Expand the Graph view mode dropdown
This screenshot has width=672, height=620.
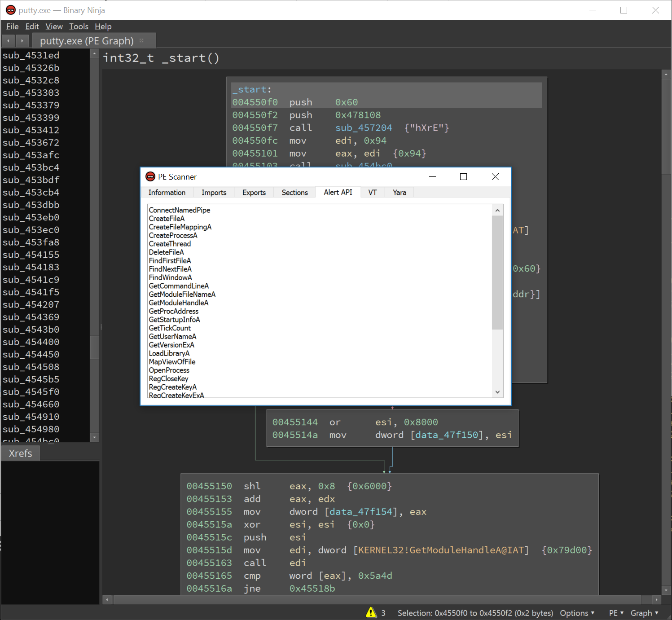coord(644,613)
